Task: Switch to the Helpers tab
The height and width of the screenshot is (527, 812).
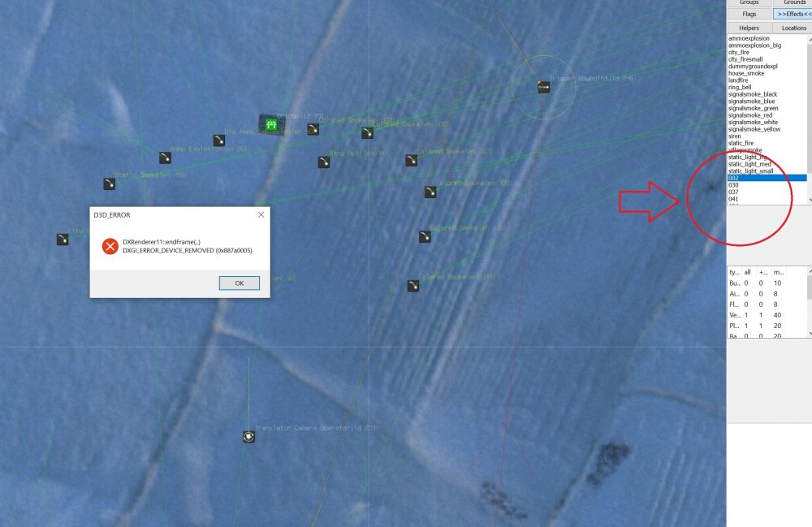Action: (x=749, y=28)
